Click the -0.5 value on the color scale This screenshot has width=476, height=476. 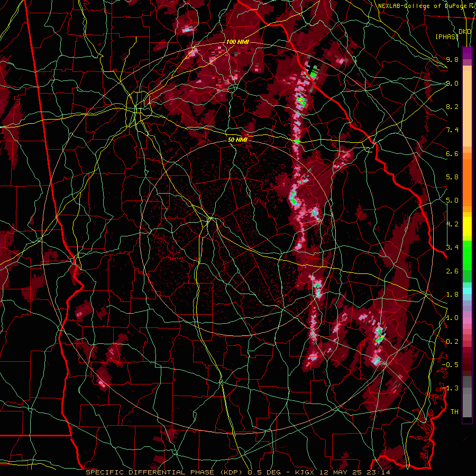(450, 365)
